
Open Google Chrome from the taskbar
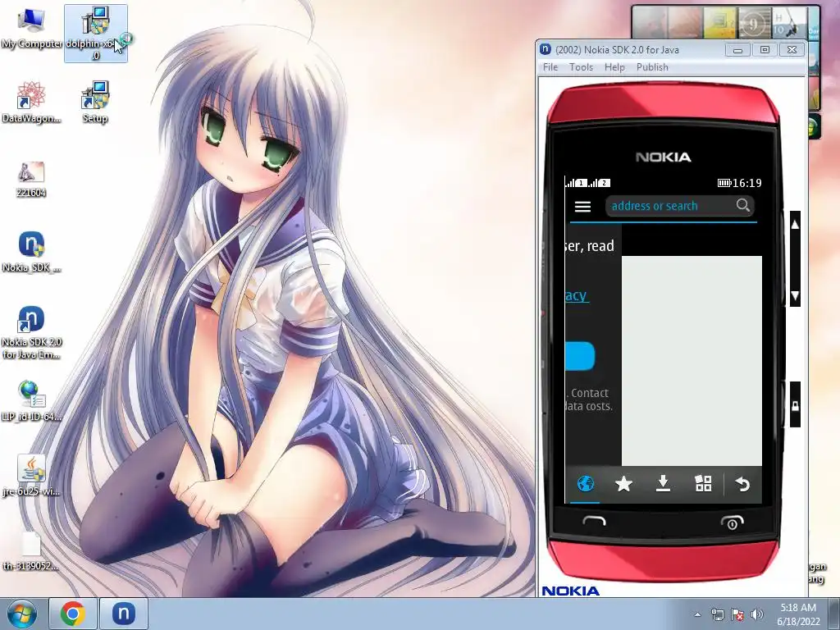click(72, 614)
